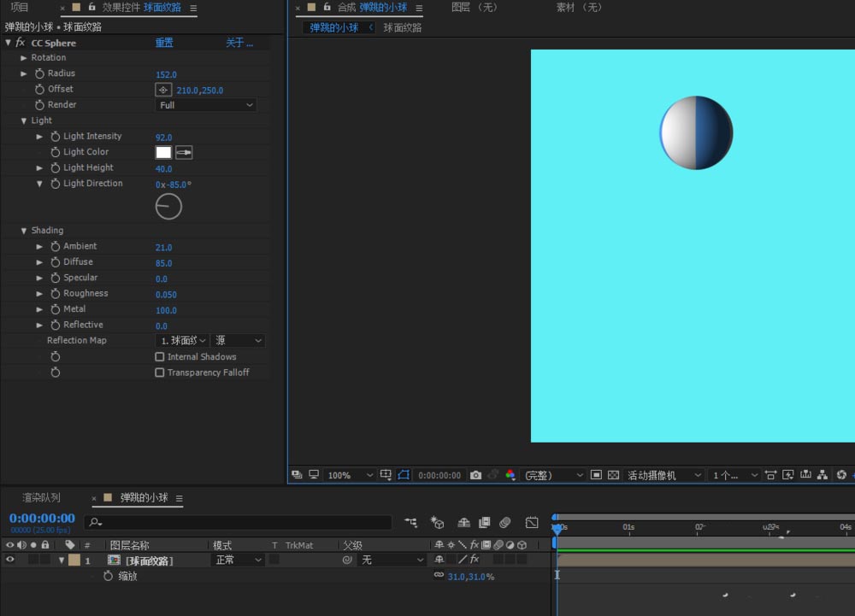Open the Render mode dropdown set to Full
Viewport: 855px width, 616px height.
(x=206, y=105)
